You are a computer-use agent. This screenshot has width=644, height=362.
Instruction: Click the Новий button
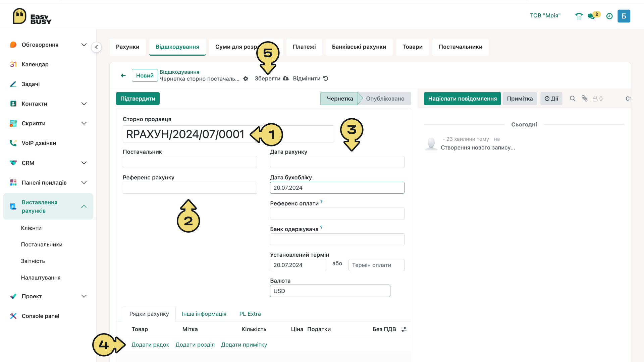145,75
